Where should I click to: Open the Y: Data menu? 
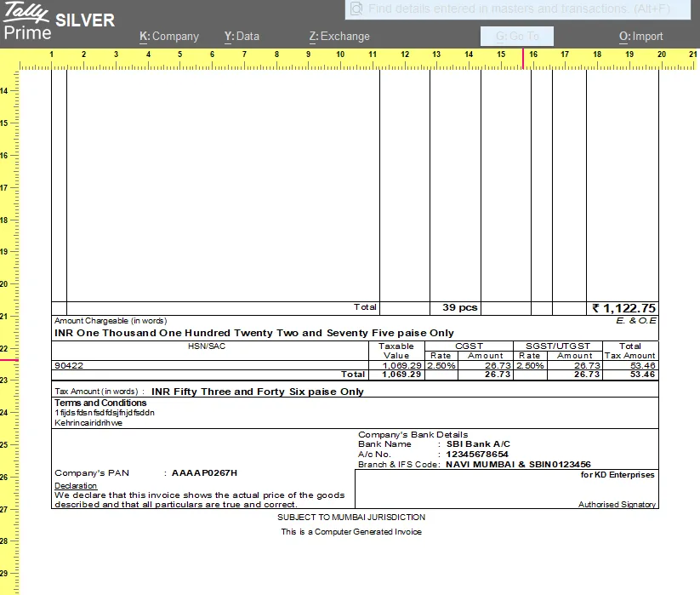(241, 37)
